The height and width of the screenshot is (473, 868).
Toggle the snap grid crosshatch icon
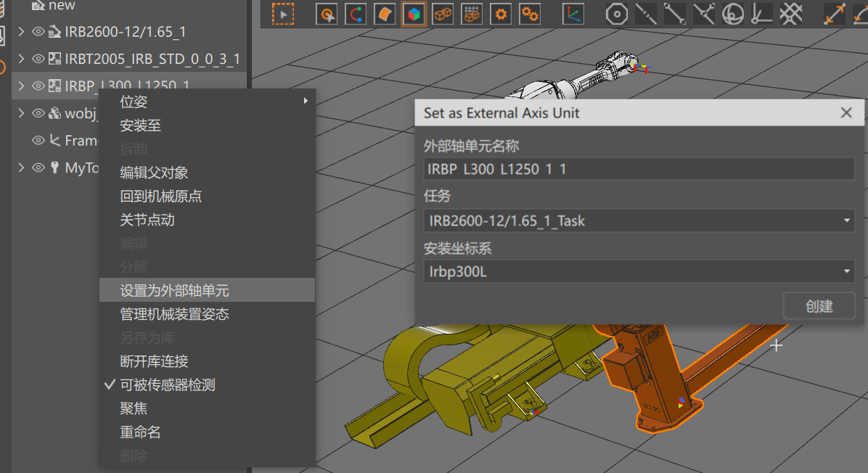791,14
